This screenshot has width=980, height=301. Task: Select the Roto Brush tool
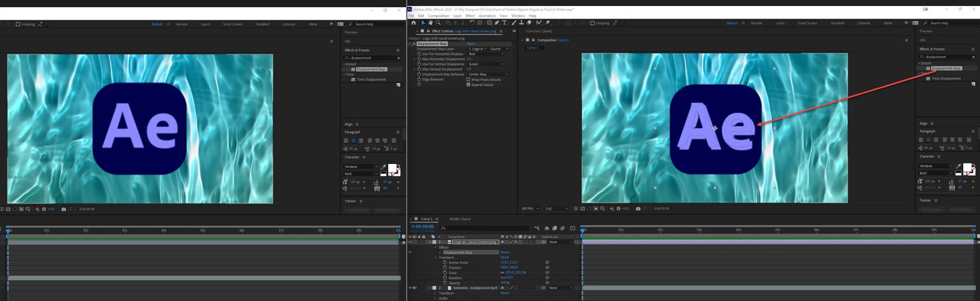tap(539, 23)
